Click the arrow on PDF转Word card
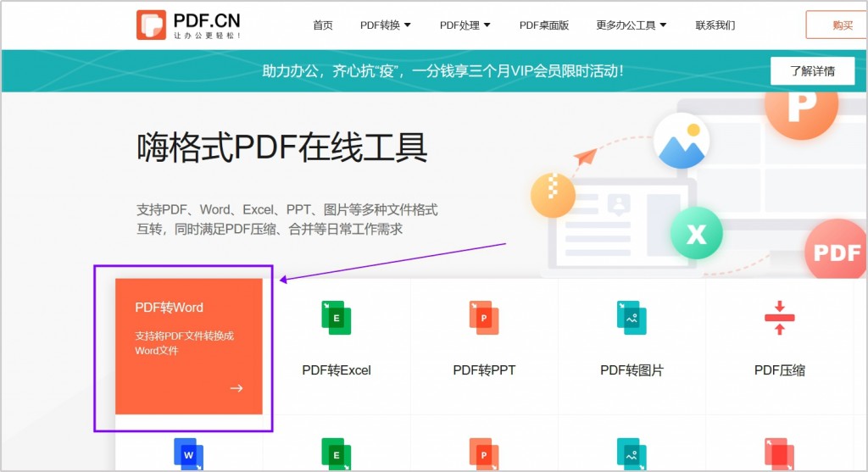The image size is (868, 472). [236, 388]
